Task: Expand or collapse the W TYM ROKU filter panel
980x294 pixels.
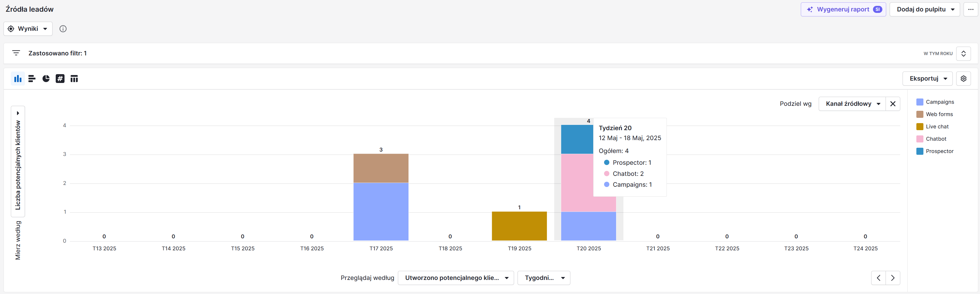Action: coord(963,54)
